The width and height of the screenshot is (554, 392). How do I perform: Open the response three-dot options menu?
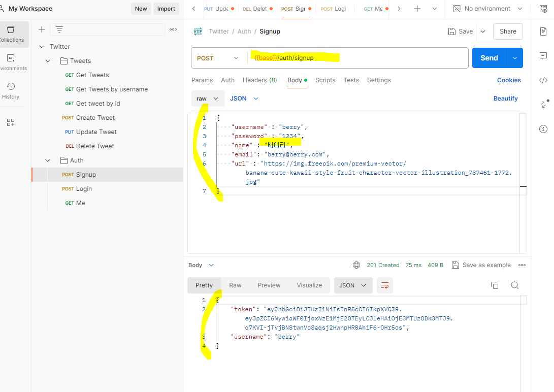click(x=522, y=265)
